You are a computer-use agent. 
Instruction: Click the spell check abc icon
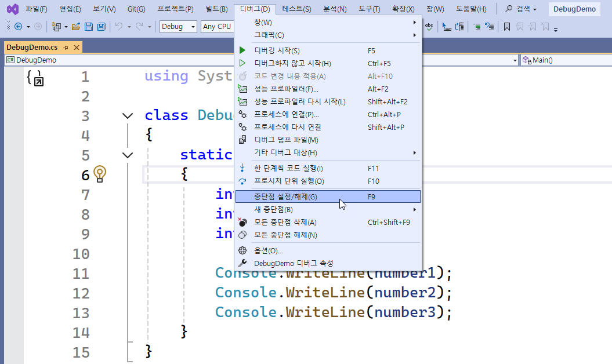429,26
